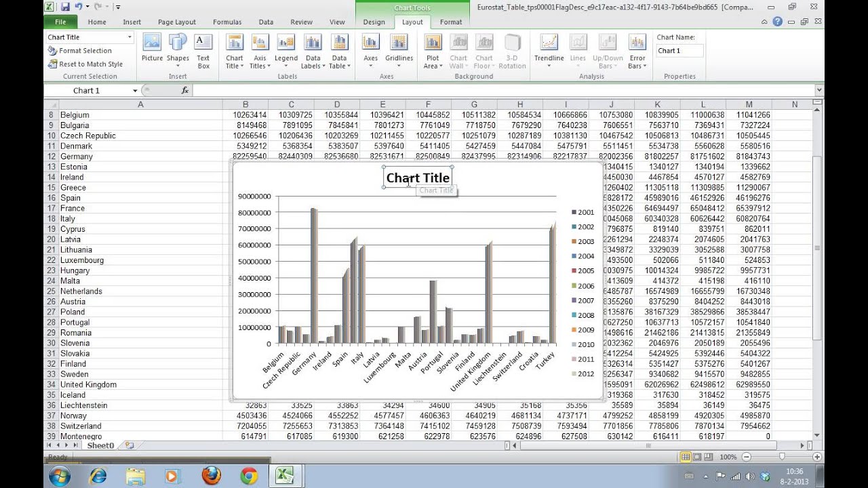Open the Gridlines options
The height and width of the screenshot is (488, 868).
[x=399, y=51]
